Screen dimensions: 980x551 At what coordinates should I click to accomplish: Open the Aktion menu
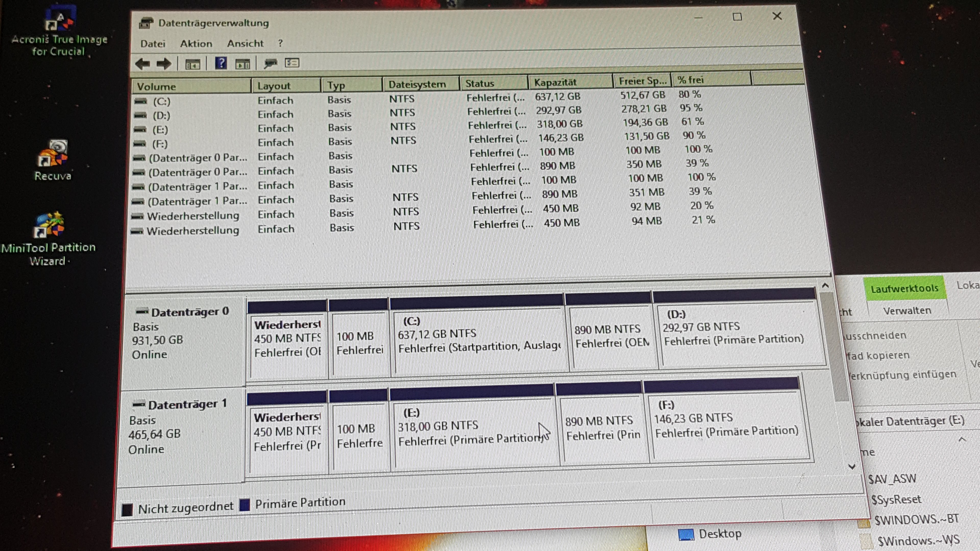(x=196, y=44)
